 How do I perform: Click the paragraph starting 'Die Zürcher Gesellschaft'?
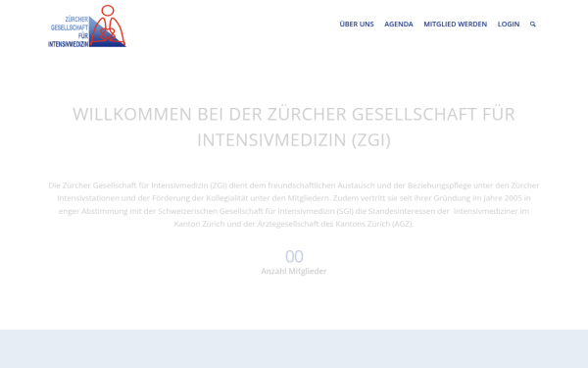click(x=294, y=205)
